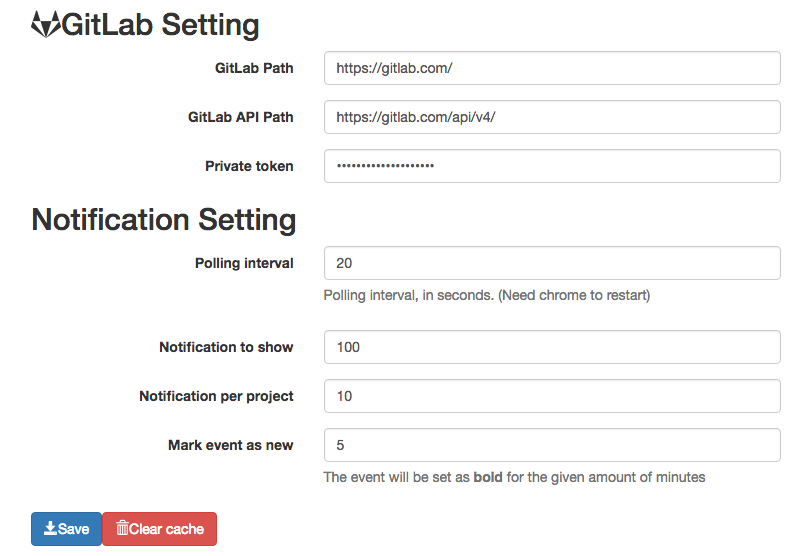
Task: Click the GitLab Path input field
Action: (552, 68)
